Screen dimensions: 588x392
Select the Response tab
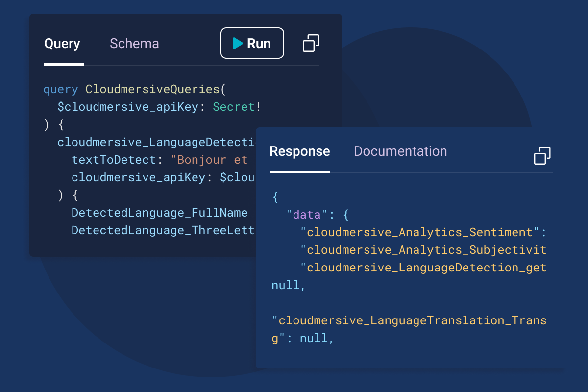click(300, 151)
